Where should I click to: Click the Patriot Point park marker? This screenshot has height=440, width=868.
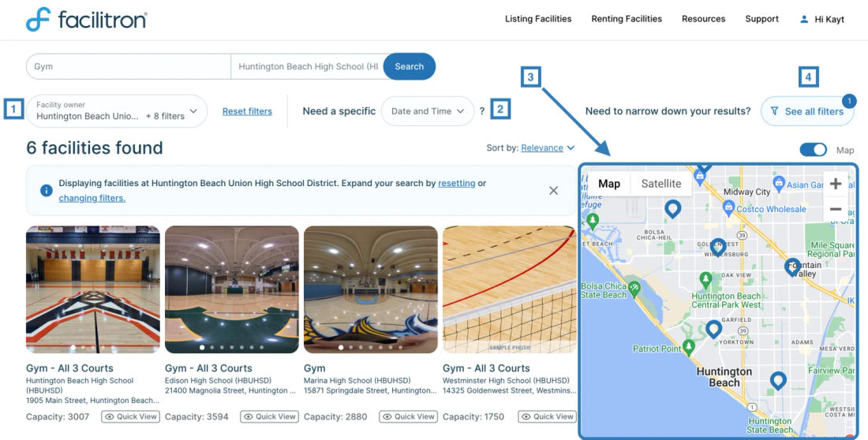coord(689,346)
